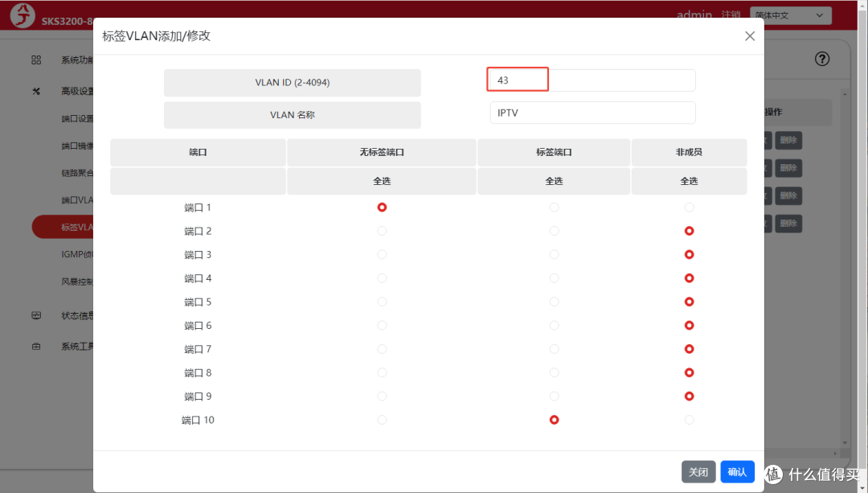Click the 确认 confirm button
This screenshot has height=493, width=868.
(737, 472)
